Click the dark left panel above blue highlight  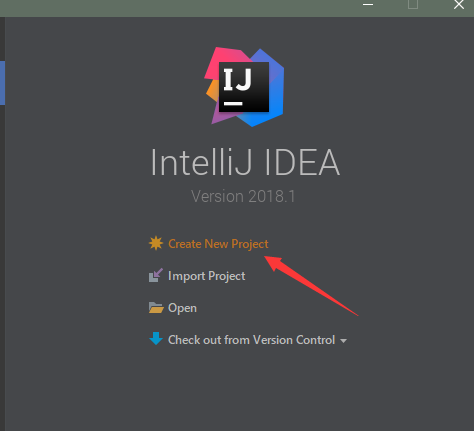tap(2, 39)
